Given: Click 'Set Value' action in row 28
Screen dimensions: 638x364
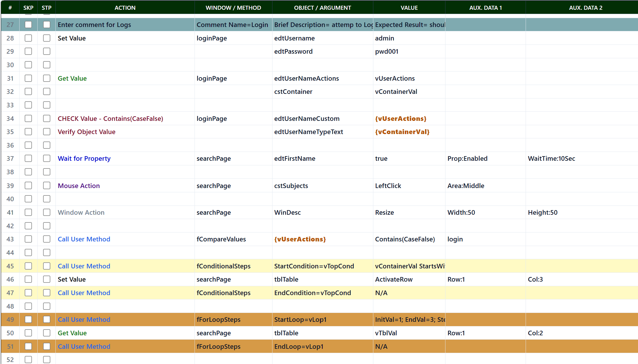Looking at the screenshot, I should pos(125,38).
